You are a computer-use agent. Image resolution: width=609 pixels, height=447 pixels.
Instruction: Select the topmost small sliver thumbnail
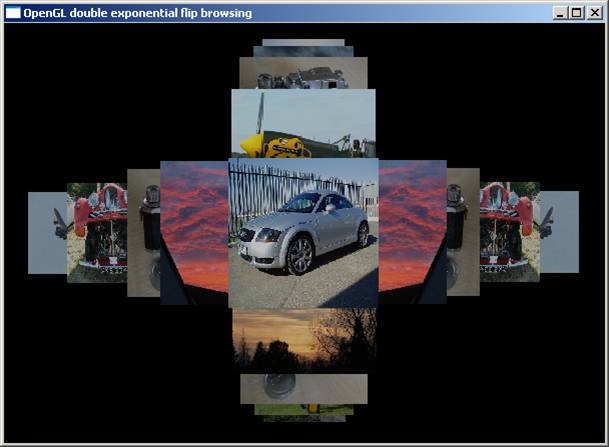(x=303, y=43)
